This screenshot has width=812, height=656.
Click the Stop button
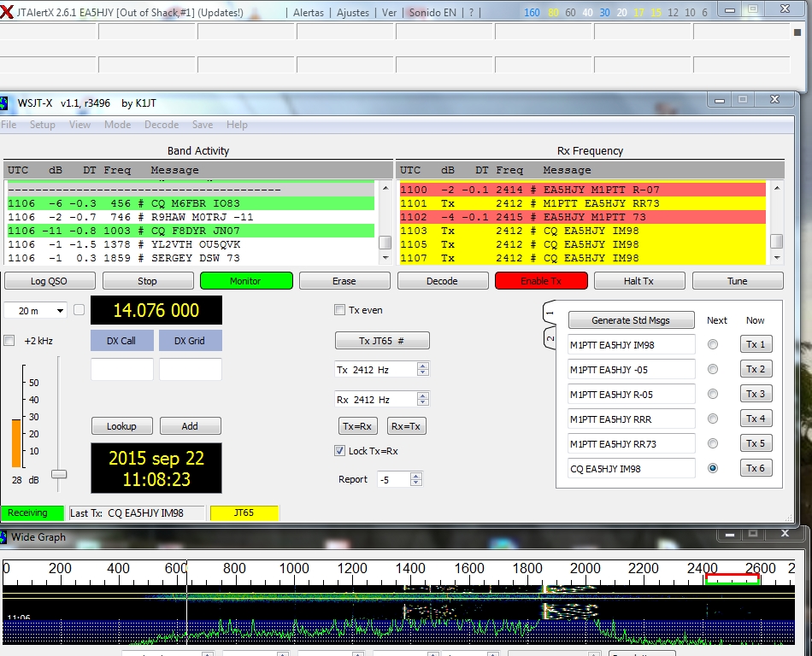click(x=148, y=281)
